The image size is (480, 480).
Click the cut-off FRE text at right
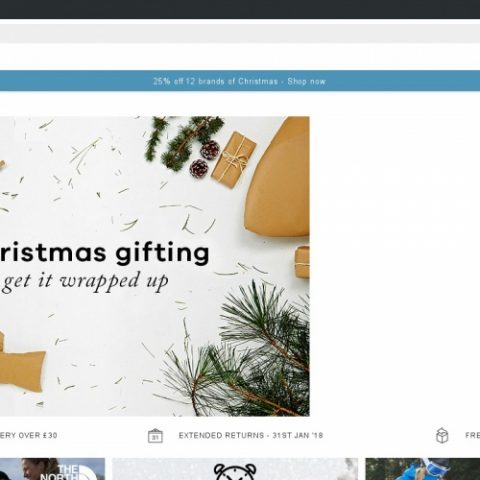473,435
